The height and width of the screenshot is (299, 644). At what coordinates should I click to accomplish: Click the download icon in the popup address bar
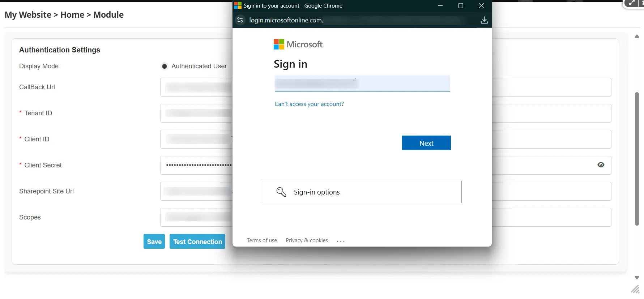(484, 20)
